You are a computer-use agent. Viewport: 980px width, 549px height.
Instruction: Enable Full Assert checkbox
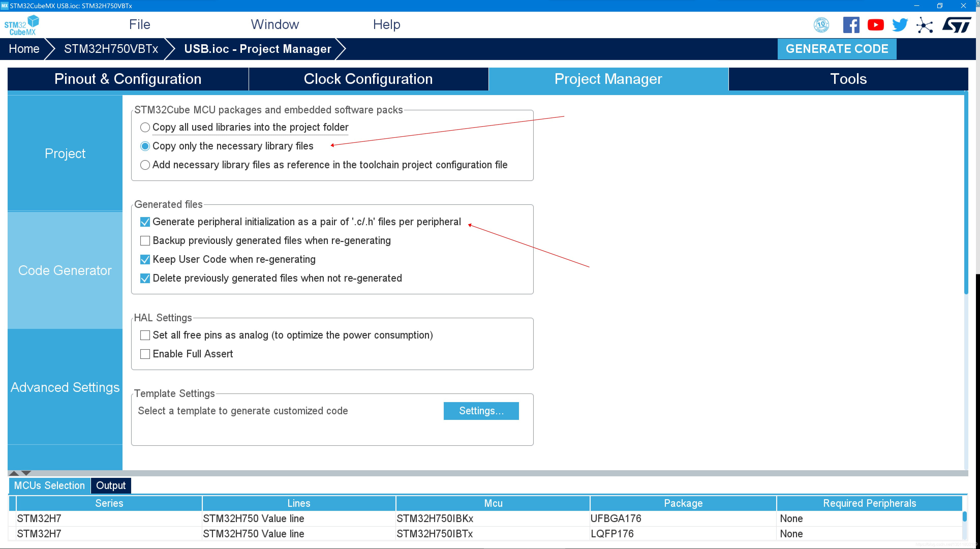[145, 354]
